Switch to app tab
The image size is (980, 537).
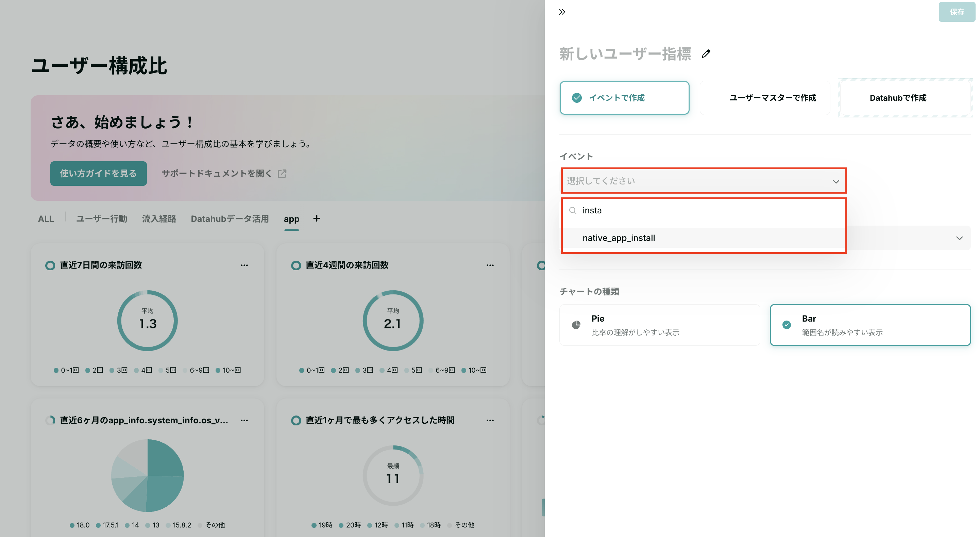(291, 218)
